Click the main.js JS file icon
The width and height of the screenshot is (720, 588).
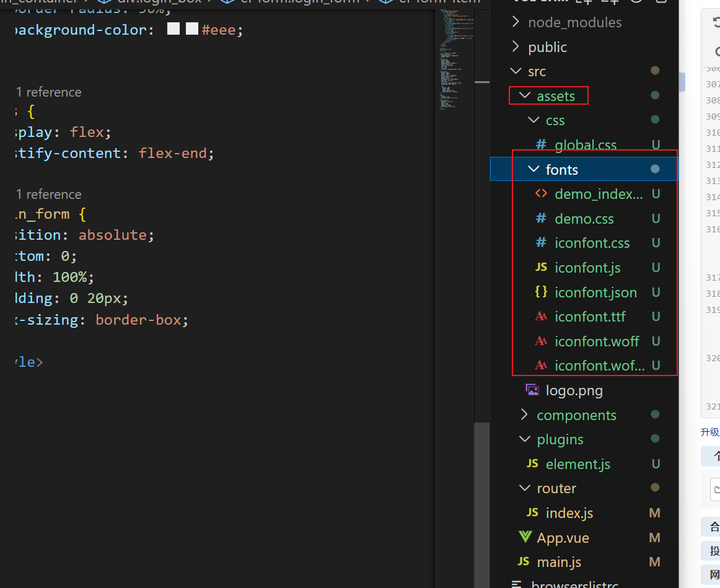(x=524, y=561)
